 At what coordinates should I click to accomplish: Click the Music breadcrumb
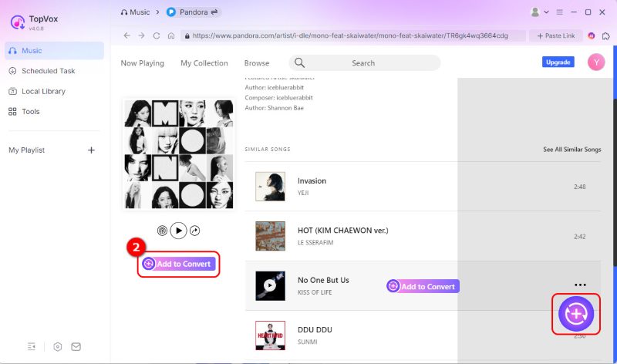coord(136,12)
